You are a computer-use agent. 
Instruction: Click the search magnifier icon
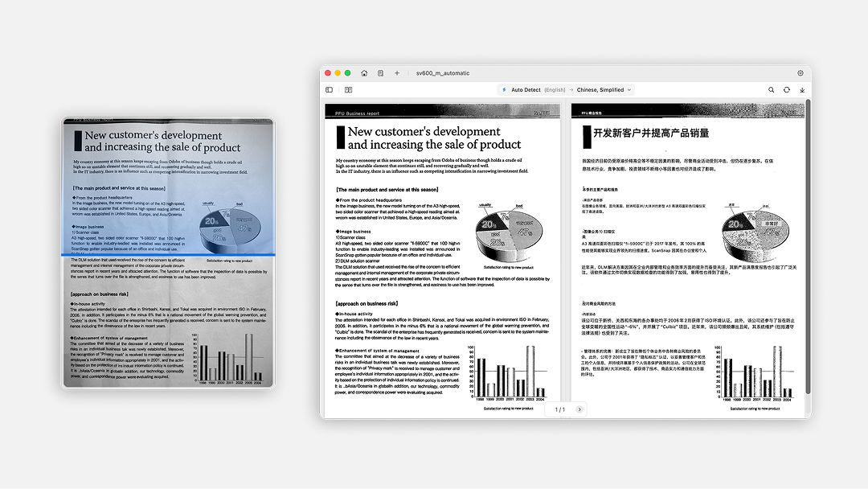pyautogui.click(x=772, y=90)
